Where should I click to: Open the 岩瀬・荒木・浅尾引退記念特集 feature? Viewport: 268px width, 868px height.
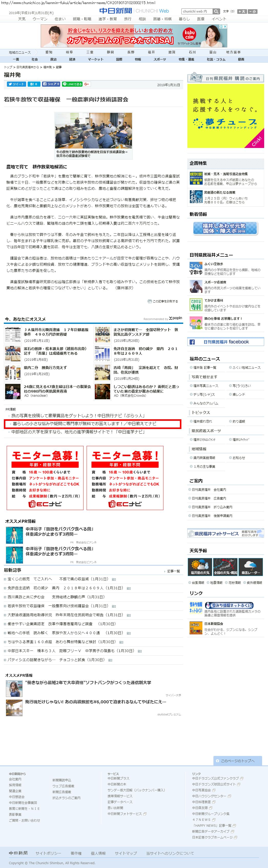pos(226,174)
